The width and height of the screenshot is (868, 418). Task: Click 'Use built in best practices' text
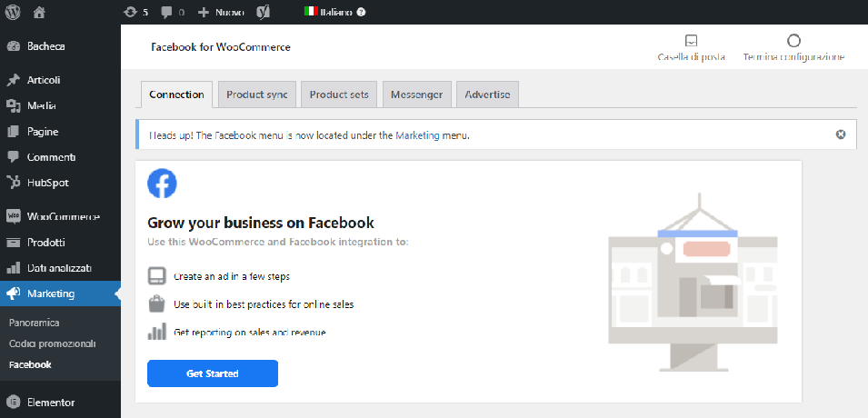264,304
